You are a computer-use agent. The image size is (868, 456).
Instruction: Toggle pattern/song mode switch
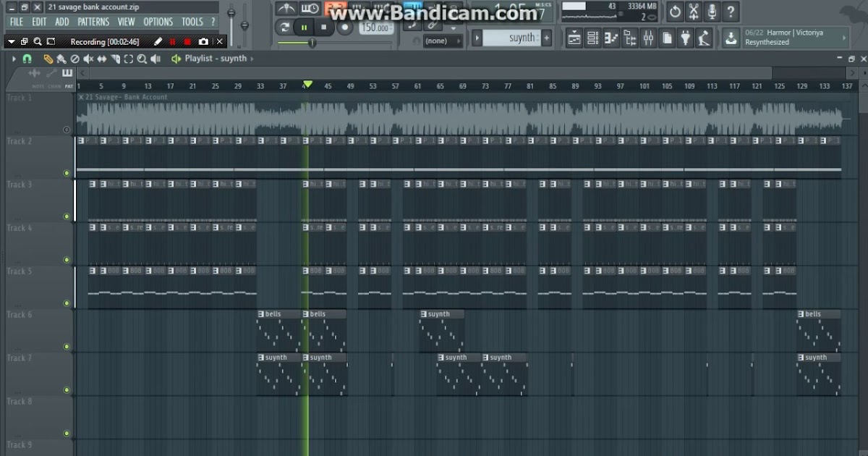click(284, 28)
